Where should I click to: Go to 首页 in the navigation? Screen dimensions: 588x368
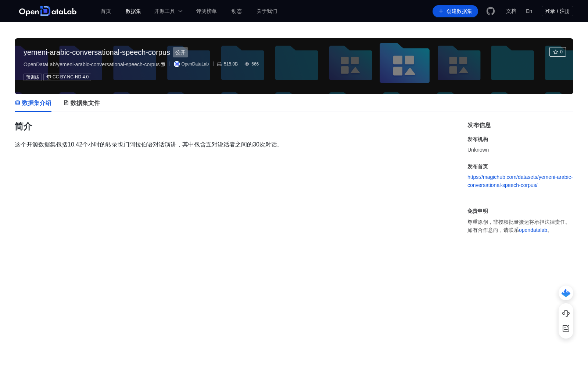pos(106,11)
